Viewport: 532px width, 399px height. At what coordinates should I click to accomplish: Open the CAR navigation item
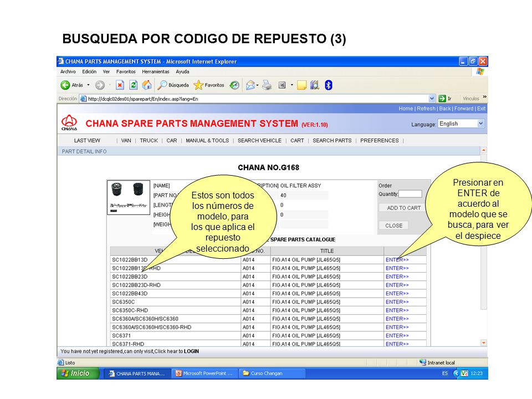point(172,140)
